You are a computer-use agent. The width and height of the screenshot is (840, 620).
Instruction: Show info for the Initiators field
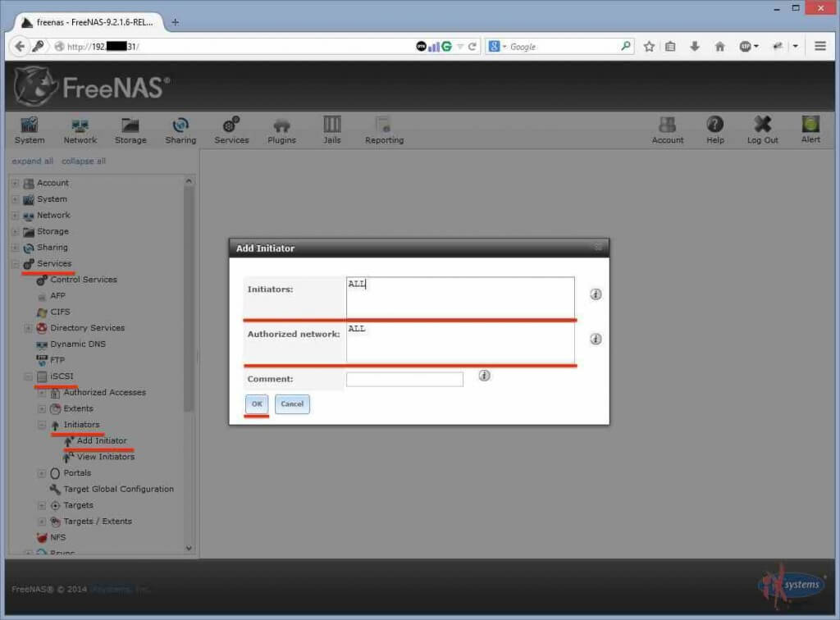coord(596,294)
